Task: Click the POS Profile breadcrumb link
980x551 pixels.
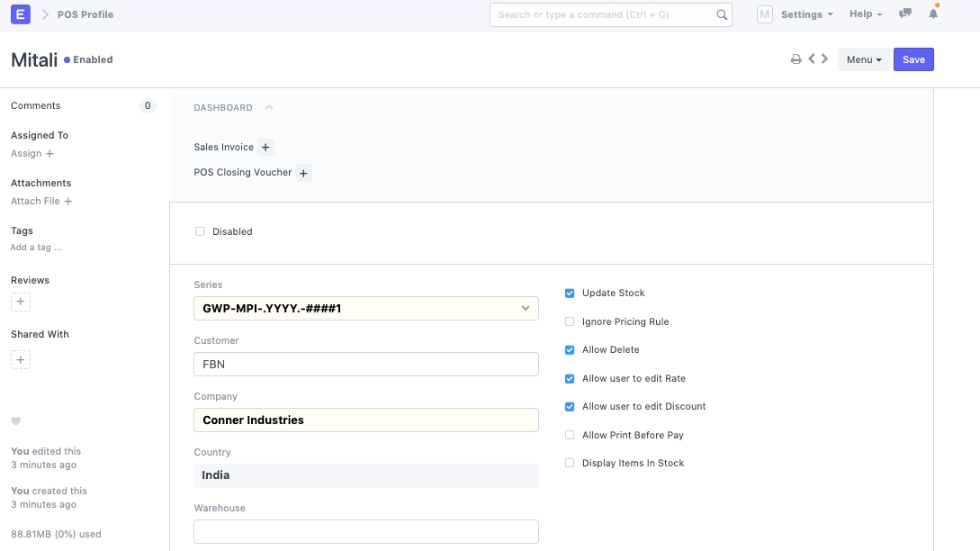Action: [x=85, y=14]
